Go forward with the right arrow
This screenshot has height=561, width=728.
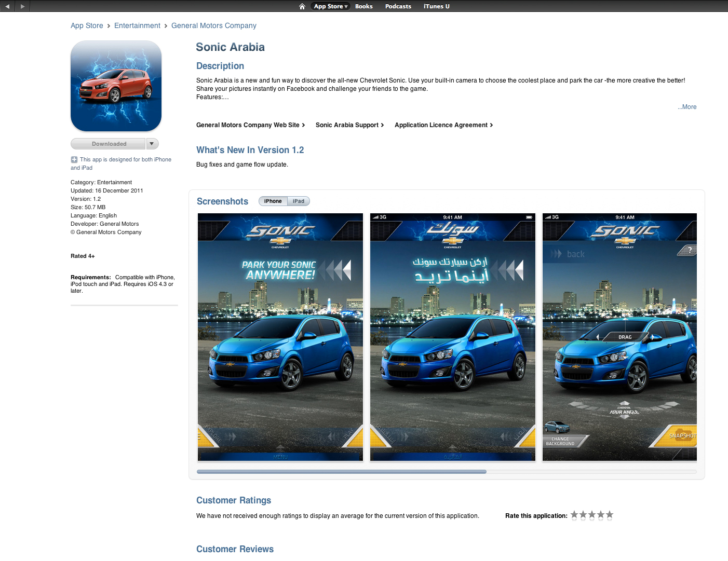(x=22, y=6)
